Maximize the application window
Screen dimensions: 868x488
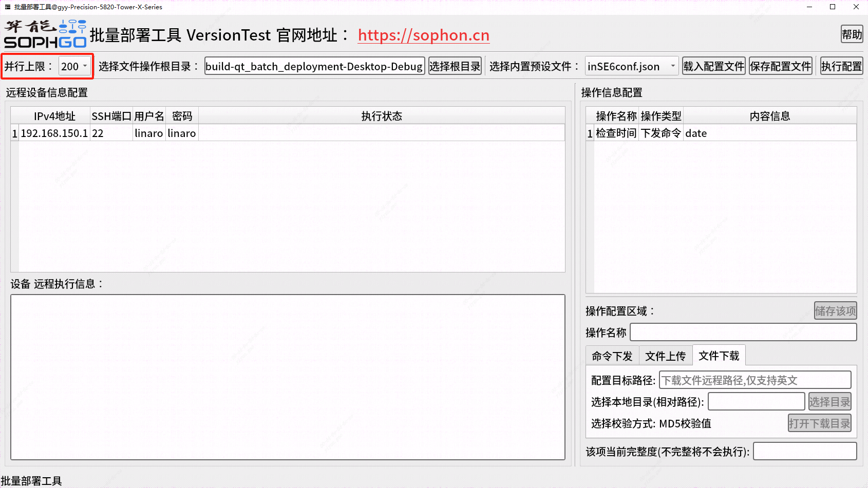[x=833, y=7]
